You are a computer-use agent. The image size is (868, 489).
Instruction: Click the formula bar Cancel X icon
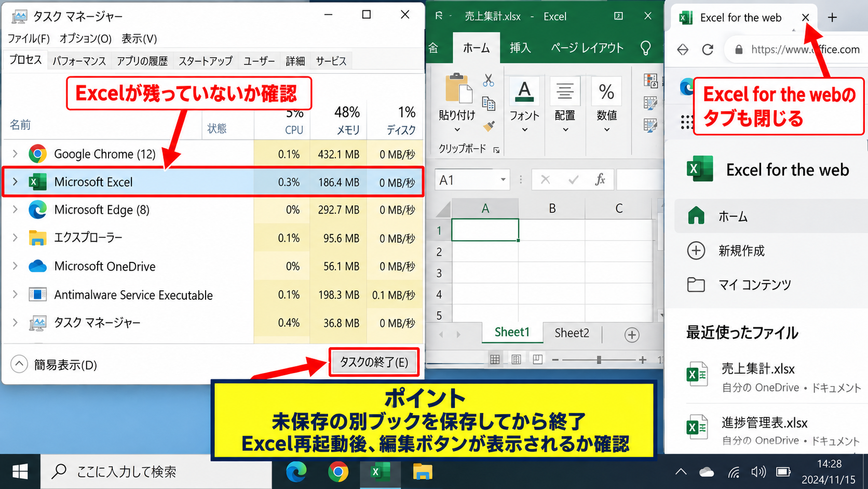545,180
